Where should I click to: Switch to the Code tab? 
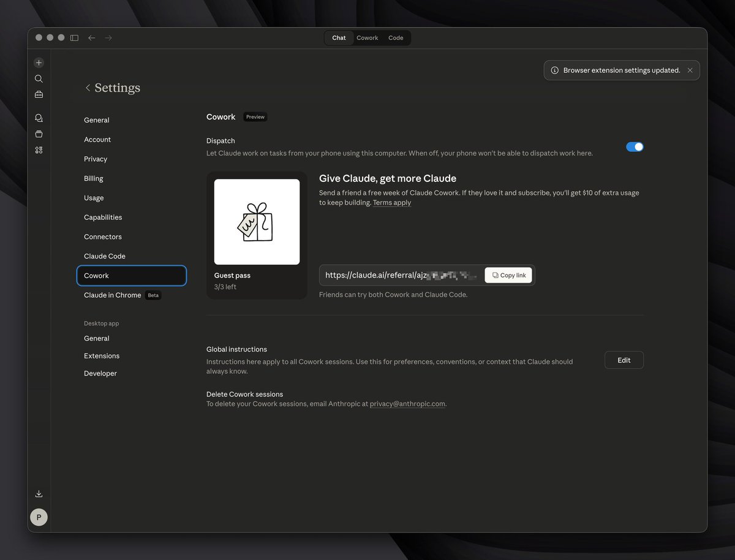[396, 38]
